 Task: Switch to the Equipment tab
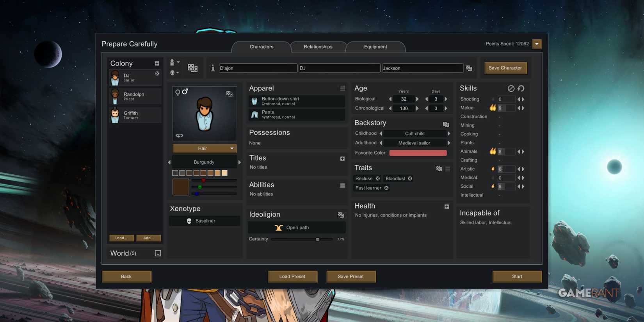(x=375, y=47)
